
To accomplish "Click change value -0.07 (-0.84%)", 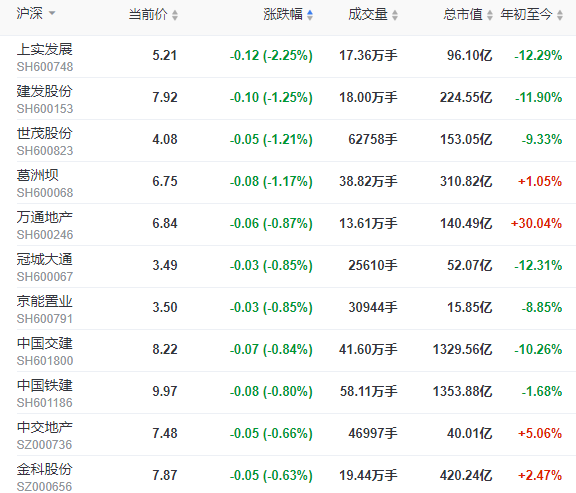I will (x=271, y=349).
